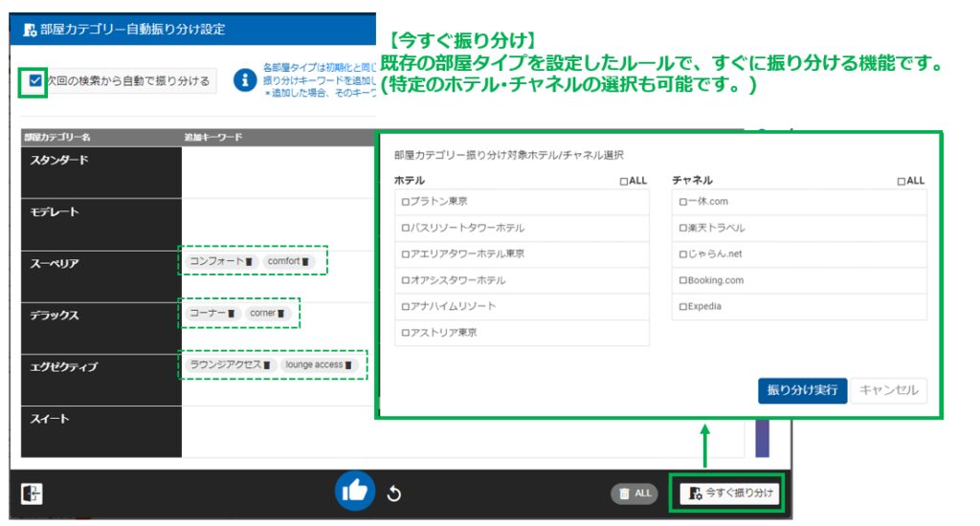Click the exit door icon at bottom left
This screenshot has height=526, width=980.
point(32,493)
